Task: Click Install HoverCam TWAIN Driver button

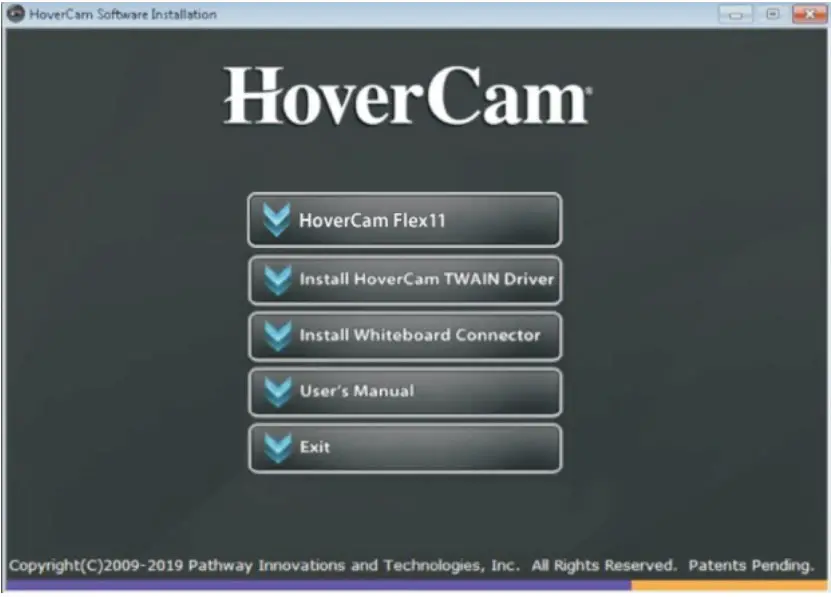Action: pos(404,280)
